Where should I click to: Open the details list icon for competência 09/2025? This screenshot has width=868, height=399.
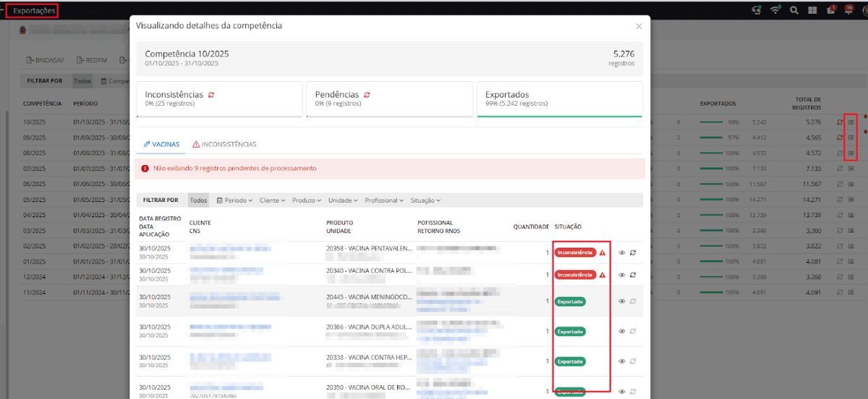click(851, 138)
